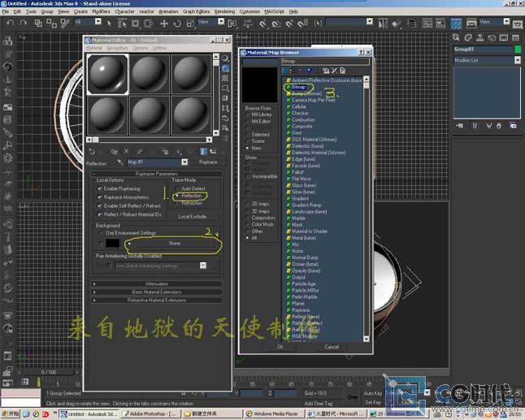The width and height of the screenshot is (525, 420).
Task: Open named selection sets dropdown
Action: pyautogui.click(x=370, y=22)
